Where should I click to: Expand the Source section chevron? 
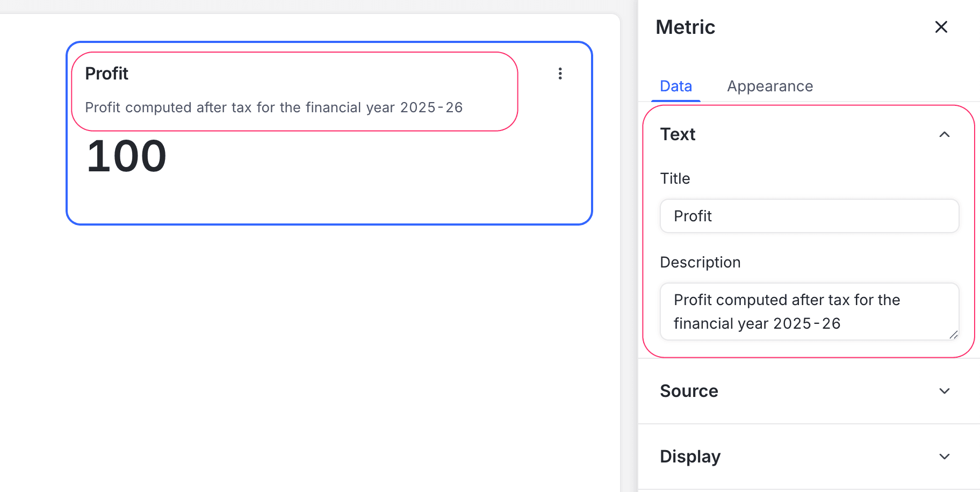pyautogui.click(x=944, y=391)
